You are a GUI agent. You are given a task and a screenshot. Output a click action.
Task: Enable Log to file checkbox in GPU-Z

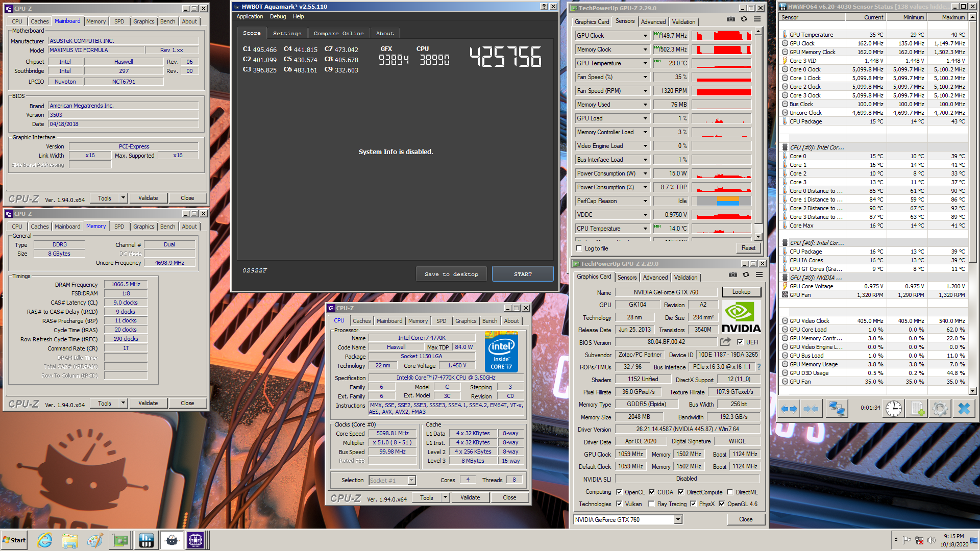[579, 248]
